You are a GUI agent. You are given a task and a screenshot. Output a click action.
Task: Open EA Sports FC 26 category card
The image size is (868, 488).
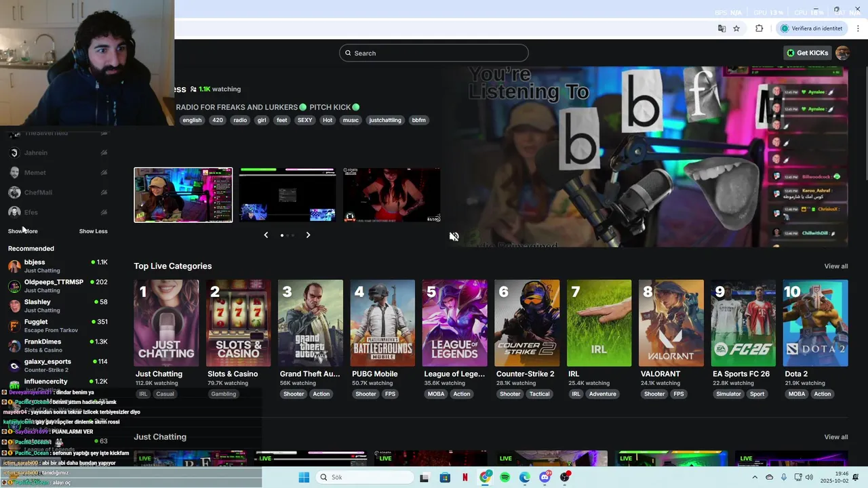[x=743, y=323]
